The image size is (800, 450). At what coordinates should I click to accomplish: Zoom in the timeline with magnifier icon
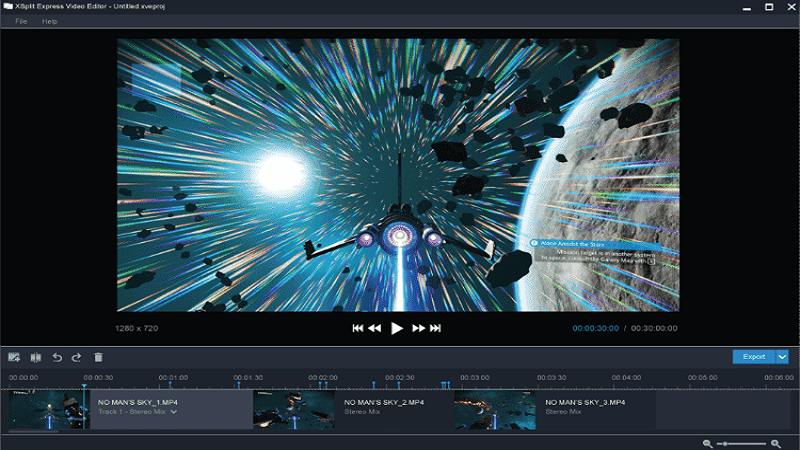click(x=775, y=443)
